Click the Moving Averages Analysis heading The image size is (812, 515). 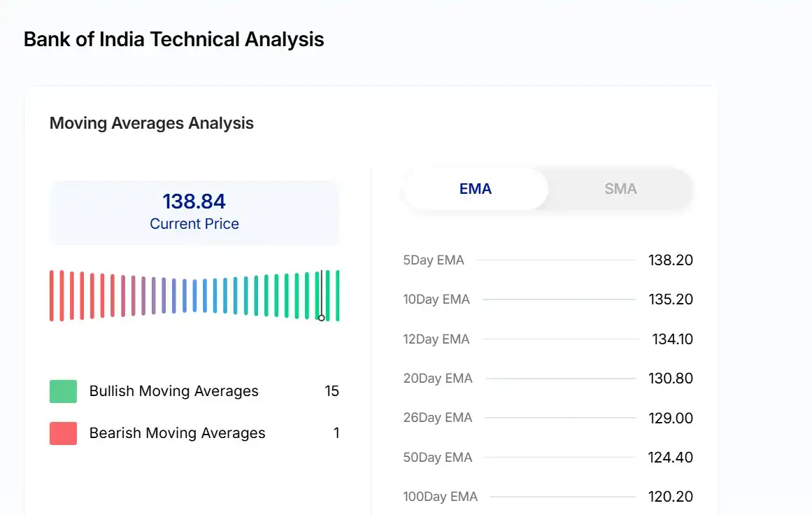(x=152, y=124)
